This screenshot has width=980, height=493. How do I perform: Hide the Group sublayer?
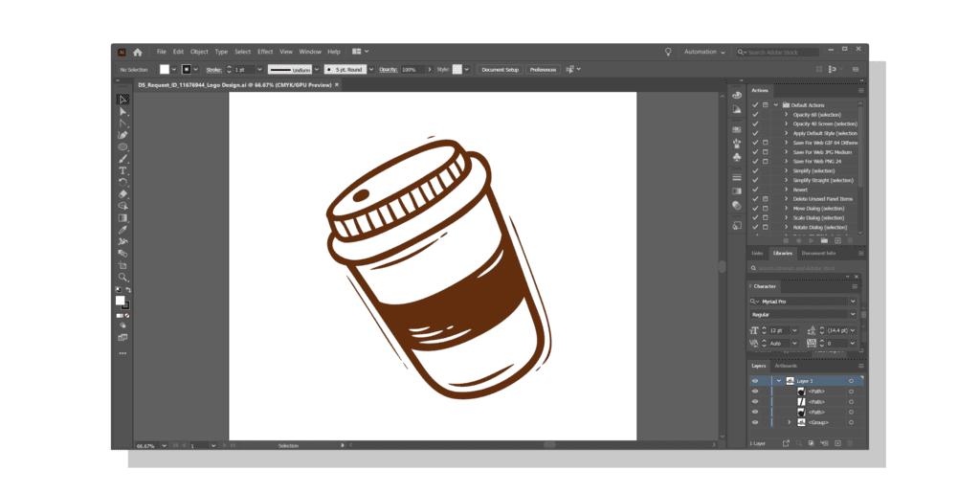click(755, 423)
